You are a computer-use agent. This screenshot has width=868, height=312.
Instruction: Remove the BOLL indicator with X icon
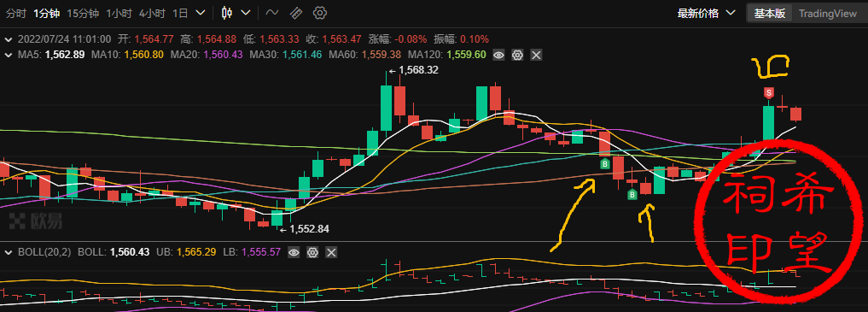[x=331, y=253]
